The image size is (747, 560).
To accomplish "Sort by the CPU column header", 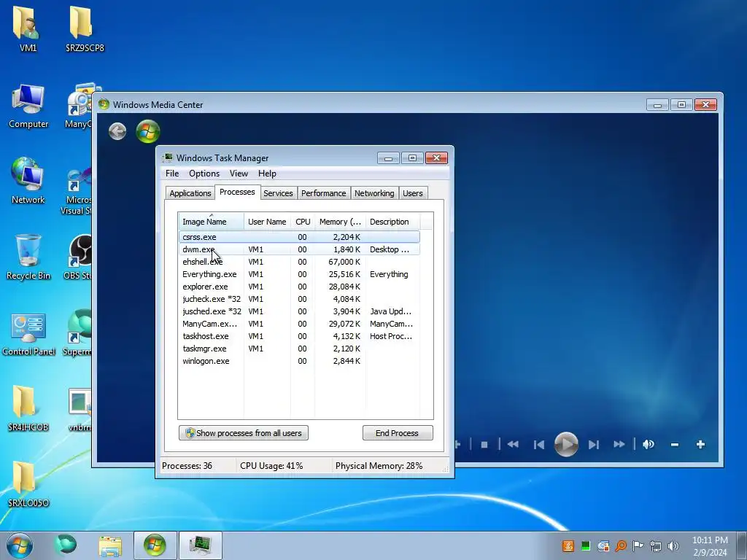I will (303, 222).
